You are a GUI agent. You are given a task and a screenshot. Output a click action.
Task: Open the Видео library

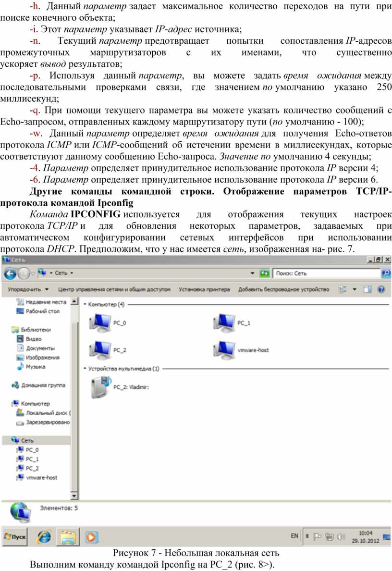coord(29,339)
